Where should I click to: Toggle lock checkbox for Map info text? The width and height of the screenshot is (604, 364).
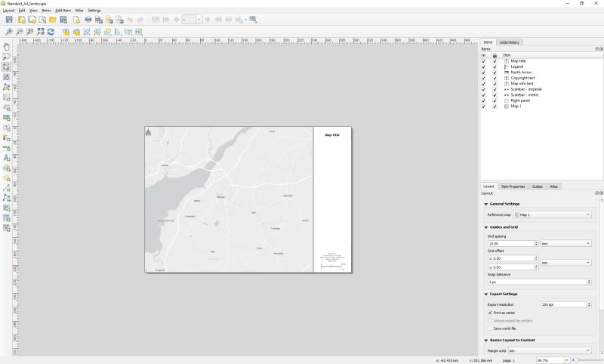tap(495, 84)
